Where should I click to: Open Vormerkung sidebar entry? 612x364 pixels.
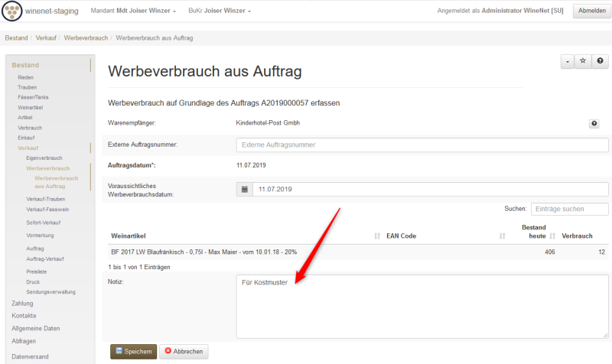pos(41,236)
